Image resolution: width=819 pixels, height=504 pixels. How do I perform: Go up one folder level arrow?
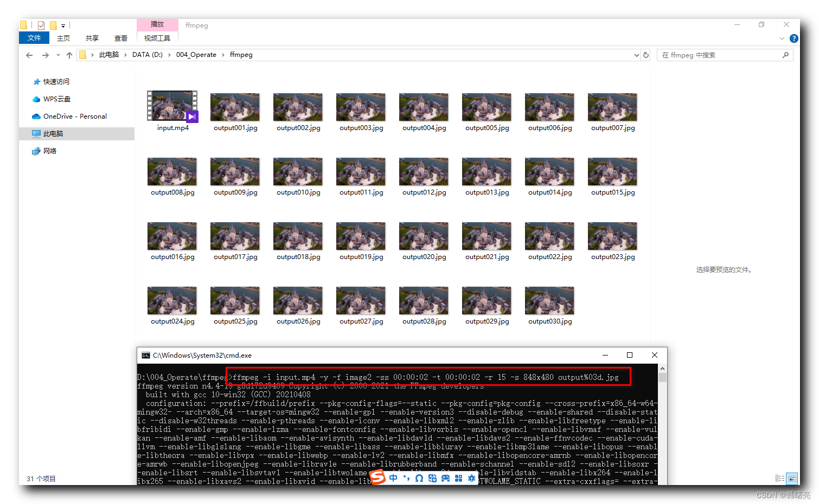coord(69,55)
